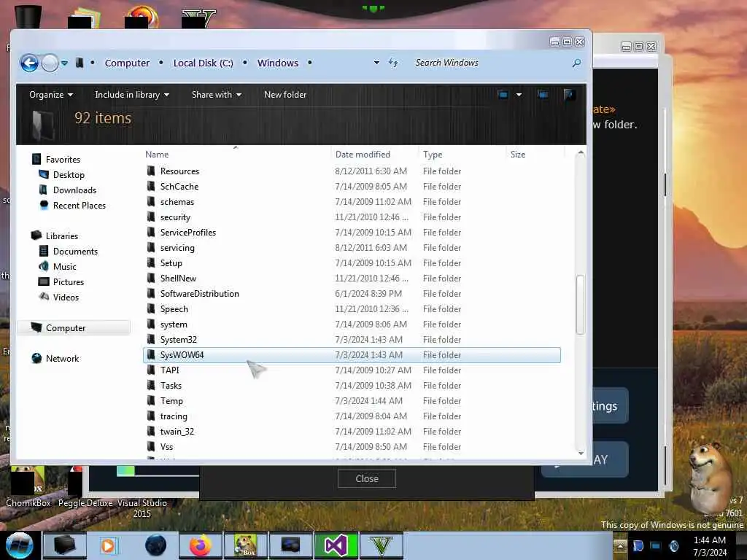Viewport: 747px width, 560px height.
Task: Click the scrollbar down arrow
Action: click(580, 454)
